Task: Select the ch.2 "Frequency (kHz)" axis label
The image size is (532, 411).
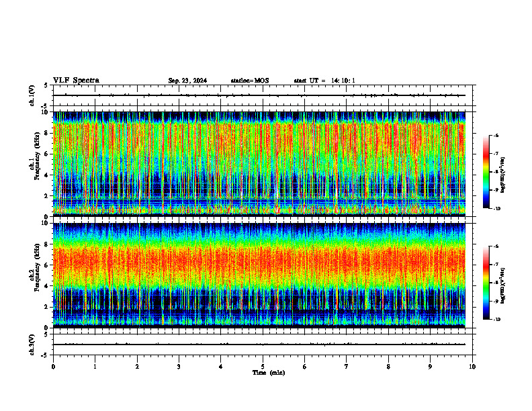Action: (x=37, y=267)
